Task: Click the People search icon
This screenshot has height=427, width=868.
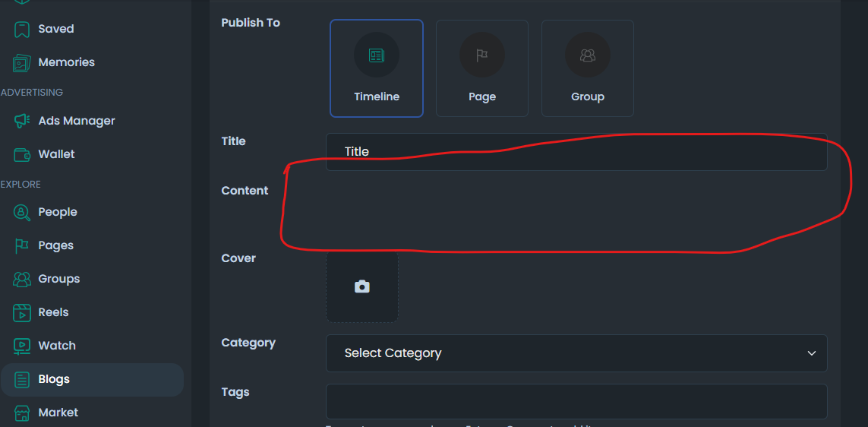Action: pyautogui.click(x=21, y=212)
